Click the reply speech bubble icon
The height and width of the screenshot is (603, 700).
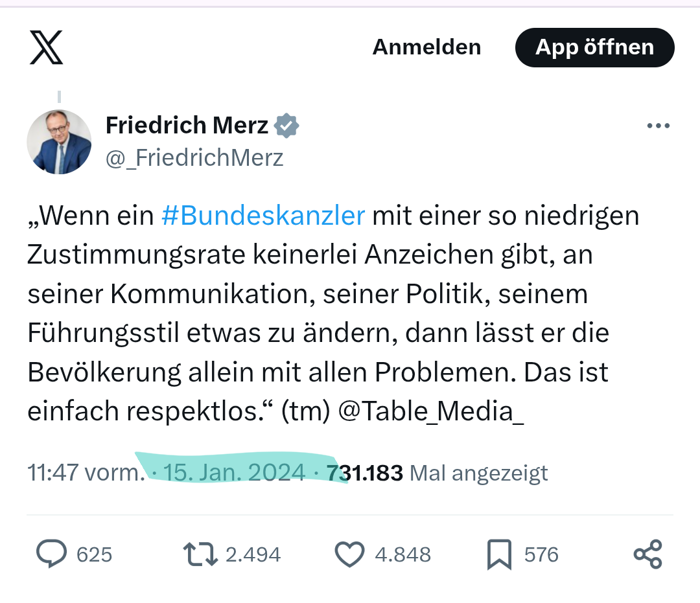tap(51, 554)
